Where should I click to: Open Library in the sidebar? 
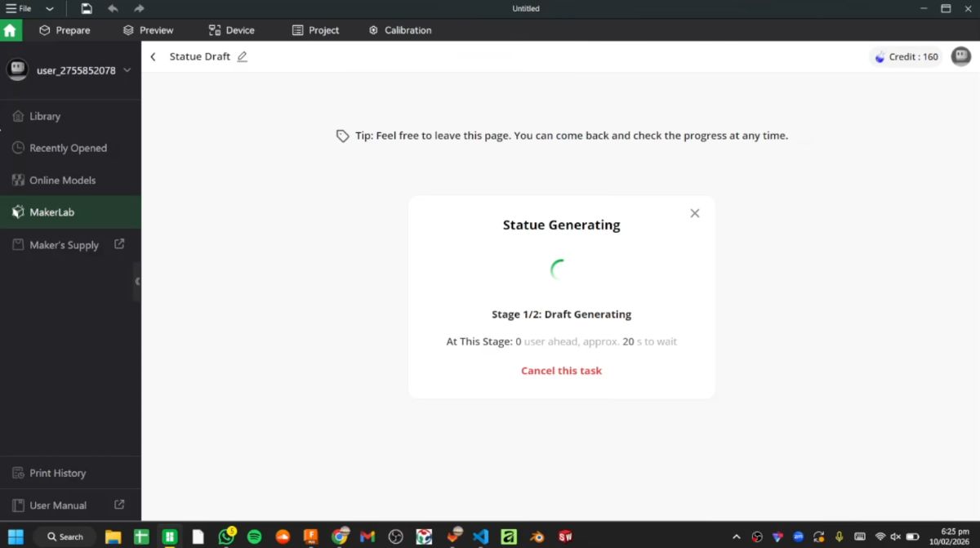70,116
